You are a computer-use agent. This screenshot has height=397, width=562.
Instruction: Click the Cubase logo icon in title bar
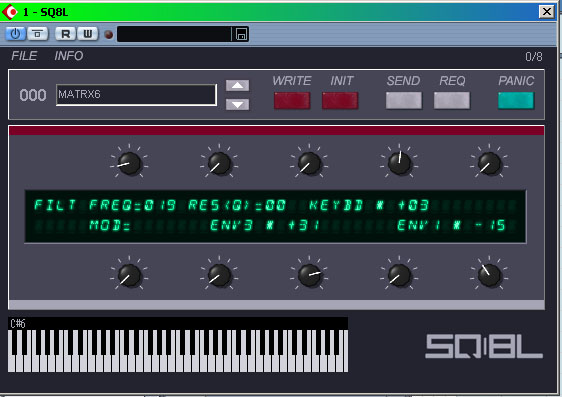(x=10, y=12)
